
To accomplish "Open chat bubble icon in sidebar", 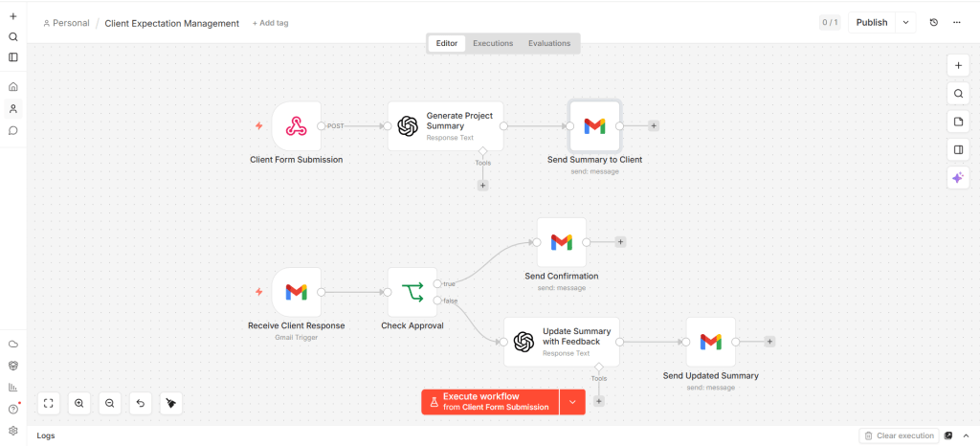I will tap(13, 130).
